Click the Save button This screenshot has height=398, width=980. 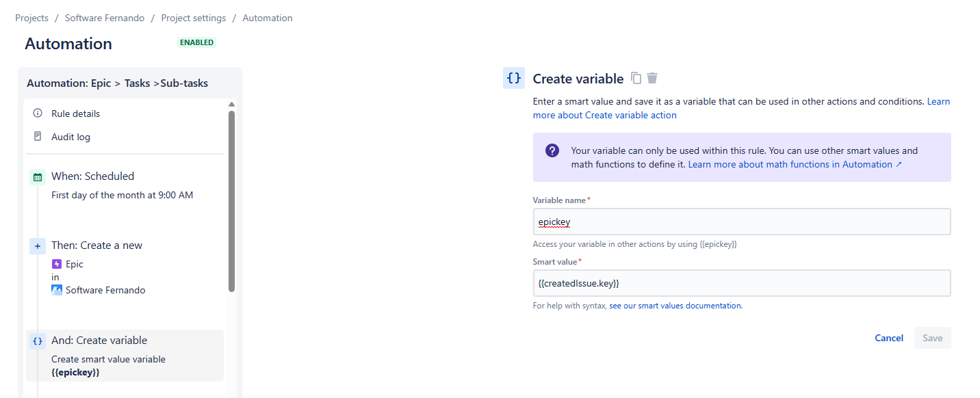[x=932, y=337]
